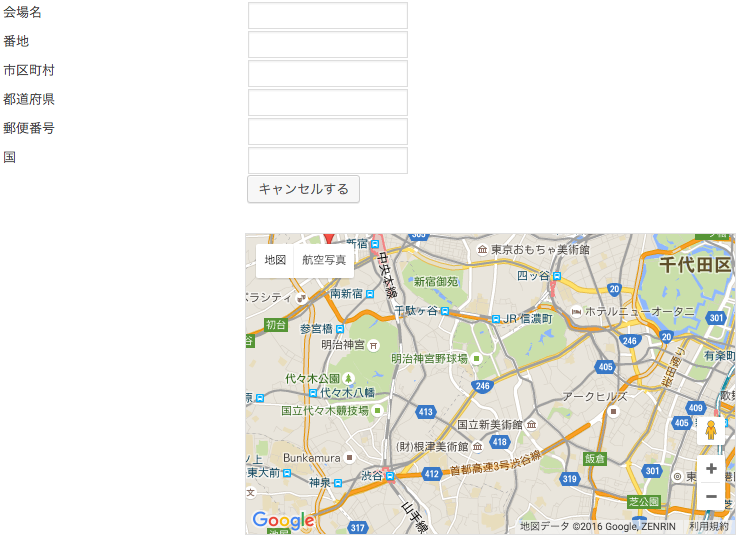Focus the 番地 text field
The width and height of the screenshot is (741, 544).
[x=327, y=44]
